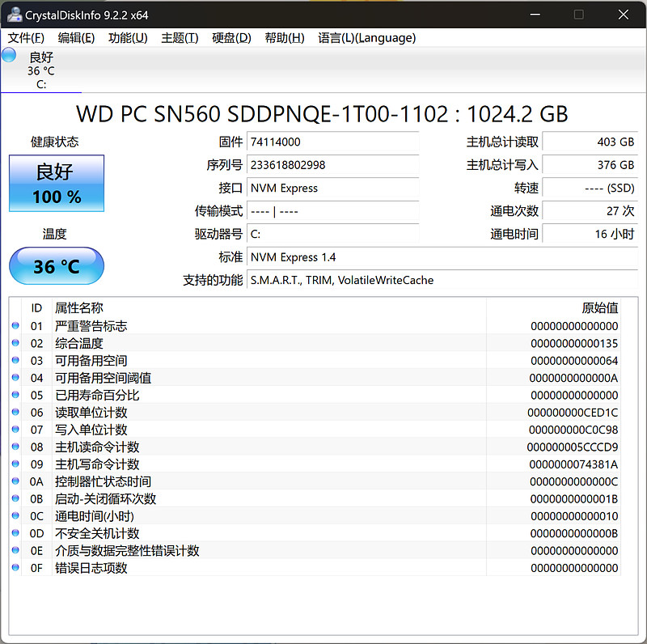The width and height of the screenshot is (647, 644).
Task: Select raw value 0000000074381A
Action: coord(573,464)
